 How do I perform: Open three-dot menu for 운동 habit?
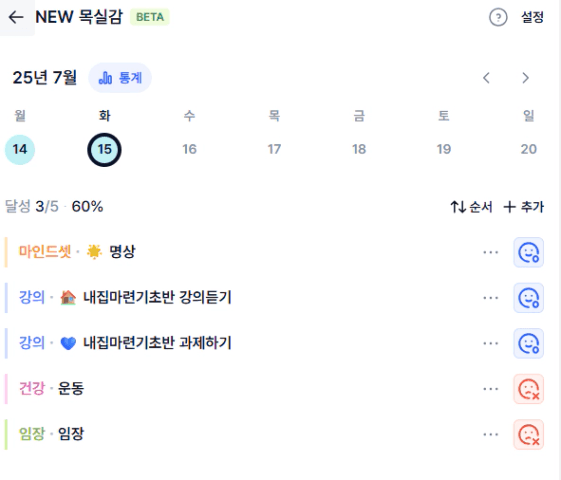click(x=490, y=389)
